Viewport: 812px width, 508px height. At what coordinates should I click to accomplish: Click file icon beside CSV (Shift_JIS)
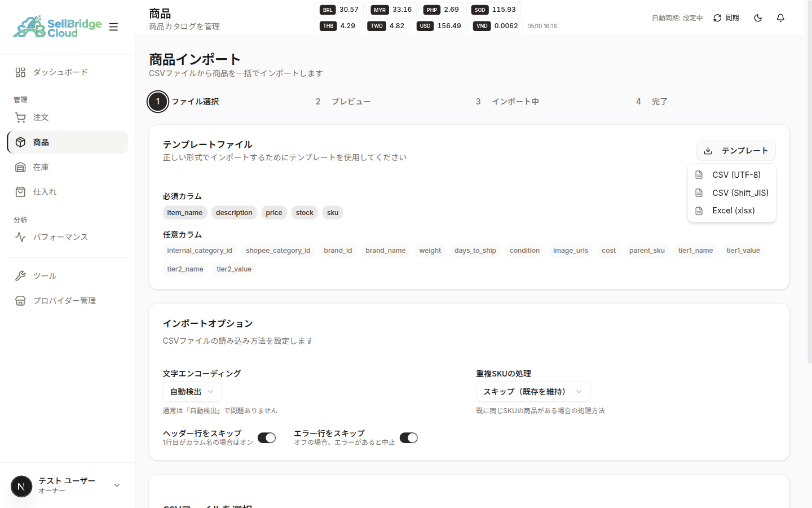pyautogui.click(x=699, y=193)
